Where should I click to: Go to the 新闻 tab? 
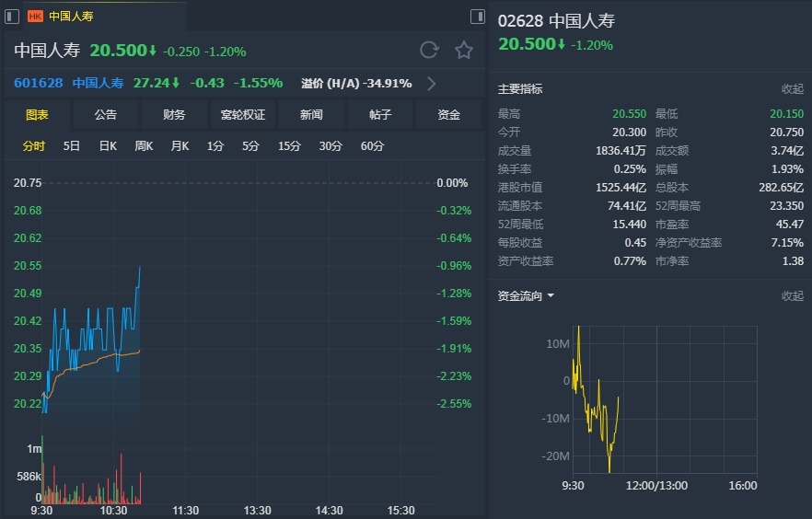(x=311, y=115)
